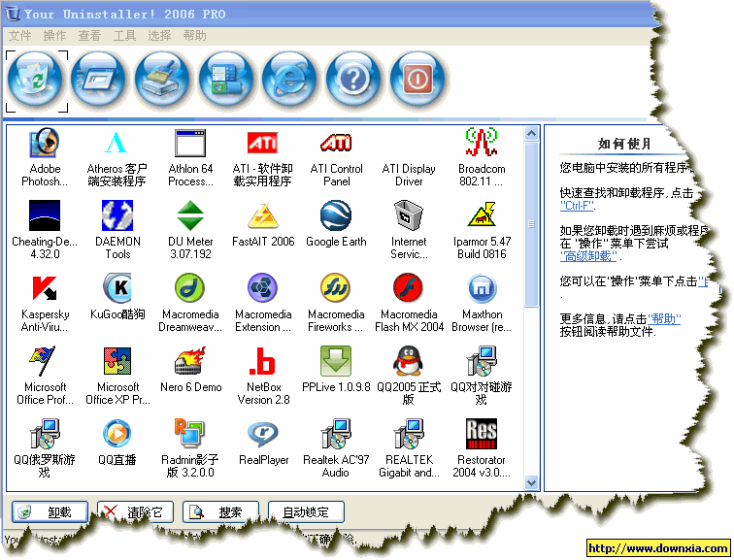Select ATI Control Panel icon
The width and height of the screenshot is (734, 560).
click(336, 143)
